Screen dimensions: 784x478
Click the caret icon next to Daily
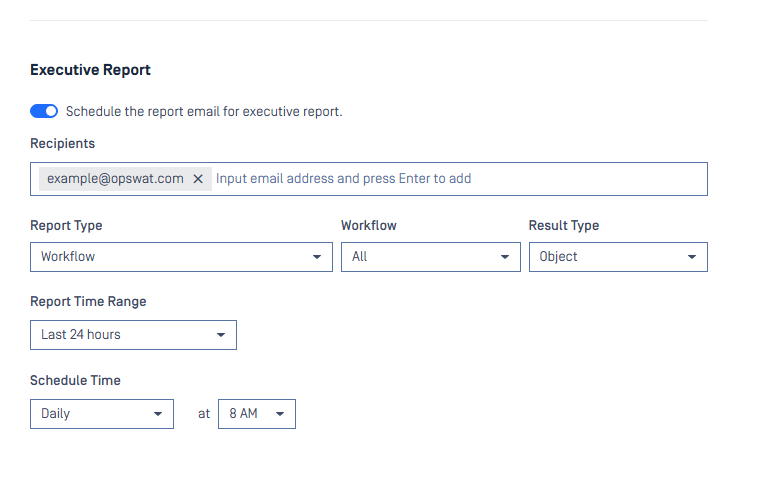click(157, 414)
